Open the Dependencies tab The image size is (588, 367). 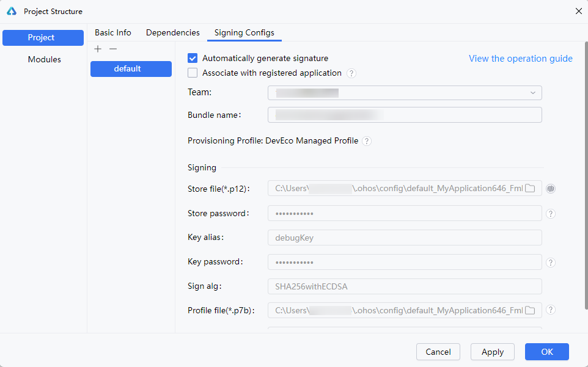coord(172,33)
